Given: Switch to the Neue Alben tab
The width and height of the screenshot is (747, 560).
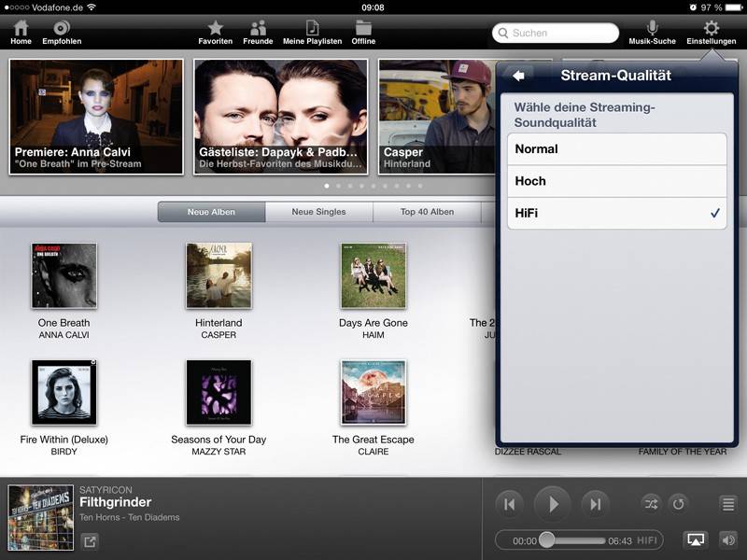Looking at the screenshot, I should click(212, 212).
